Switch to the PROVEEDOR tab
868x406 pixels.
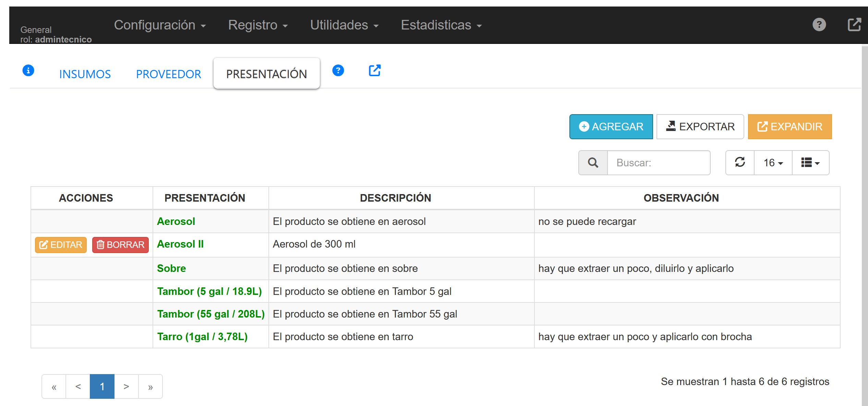pos(168,74)
